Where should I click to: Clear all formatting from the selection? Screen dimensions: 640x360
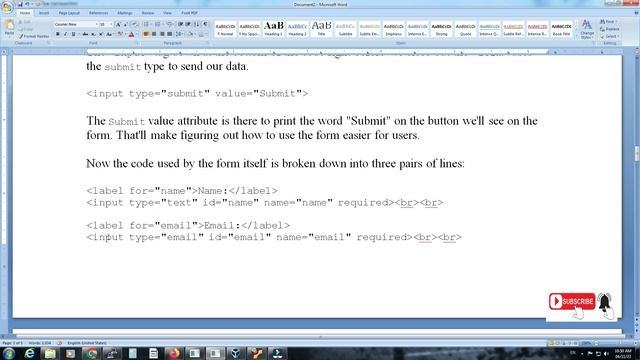click(135, 24)
